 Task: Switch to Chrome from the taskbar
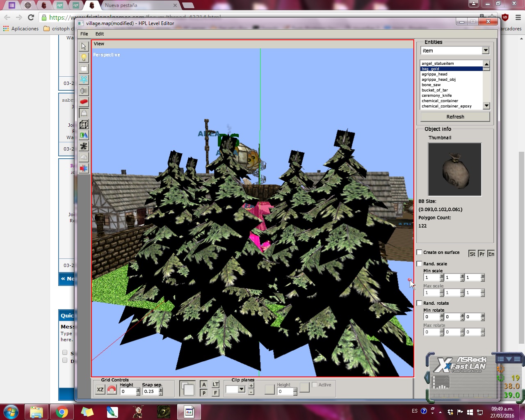(x=62, y=412)
